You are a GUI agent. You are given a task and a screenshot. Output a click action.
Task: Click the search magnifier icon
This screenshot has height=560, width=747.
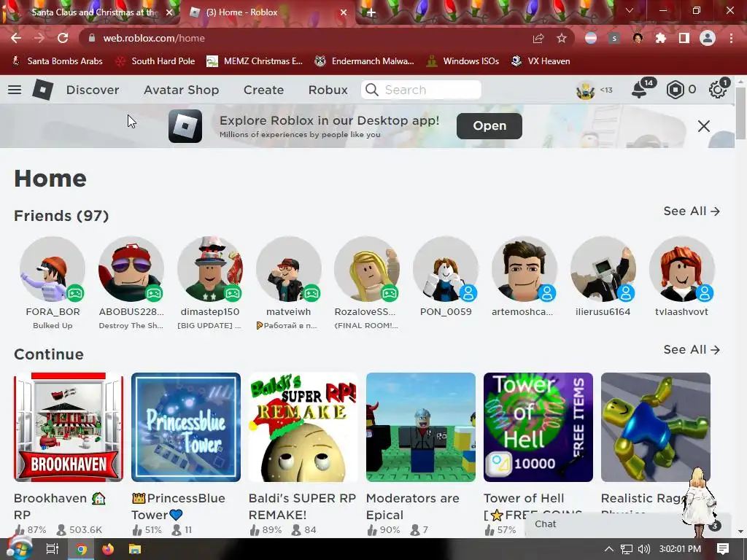click(x=372, y=90)
